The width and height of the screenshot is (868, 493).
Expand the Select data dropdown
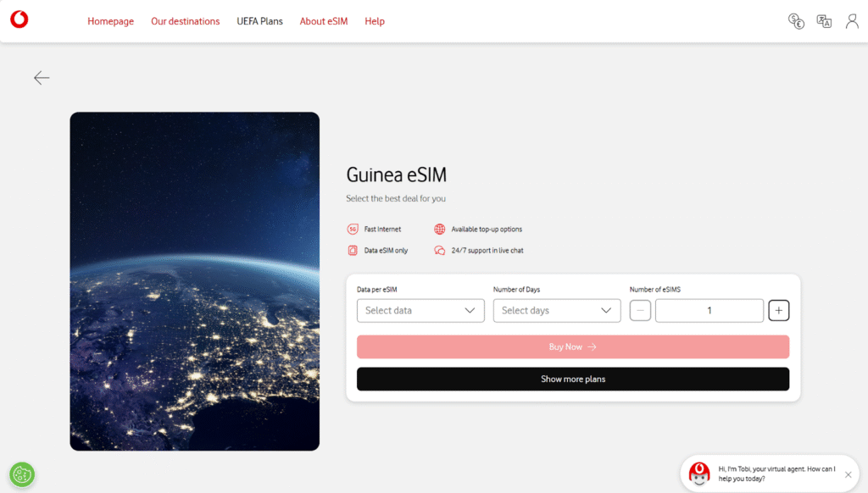coord(420,311)
